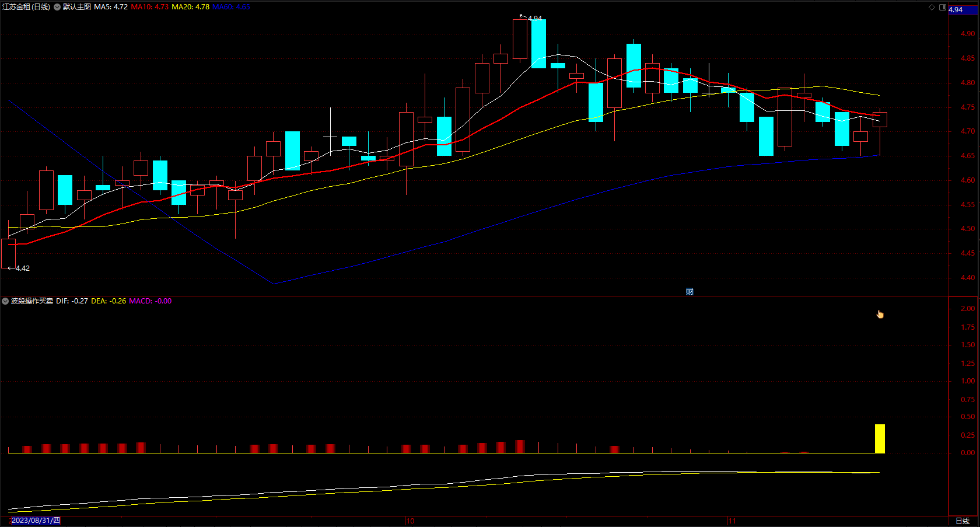This screenshot has height=527, width=980.
Task: Click the 财 finance marker on chart
Action: (689, 292)
